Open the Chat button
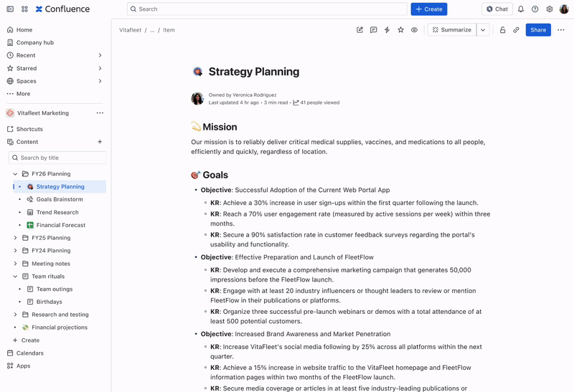 tap(497, 9)
